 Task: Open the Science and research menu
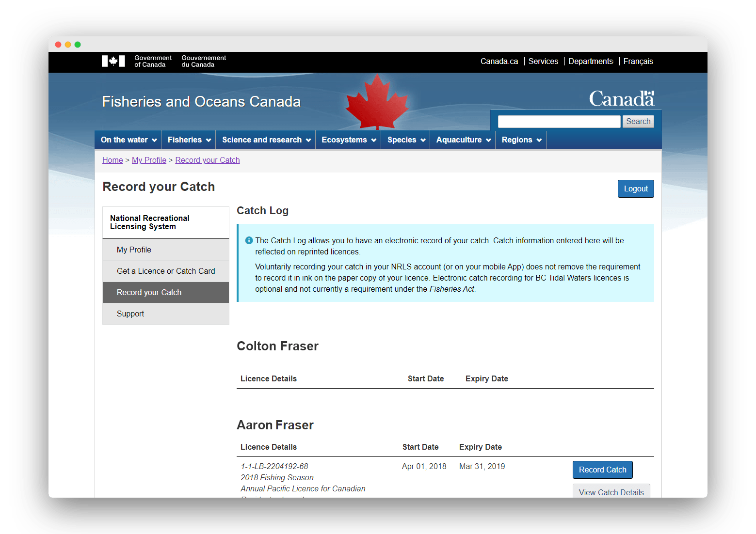coord(266,140)
